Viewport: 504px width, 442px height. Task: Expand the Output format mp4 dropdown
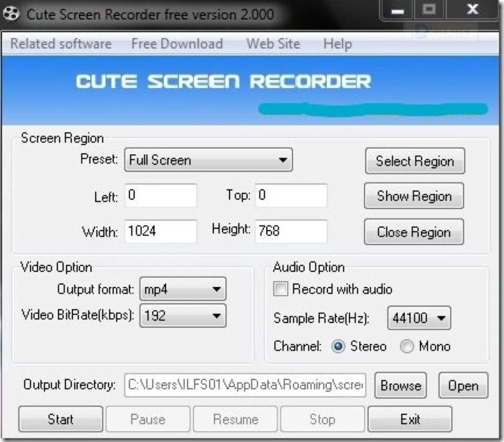coord(183,289)
